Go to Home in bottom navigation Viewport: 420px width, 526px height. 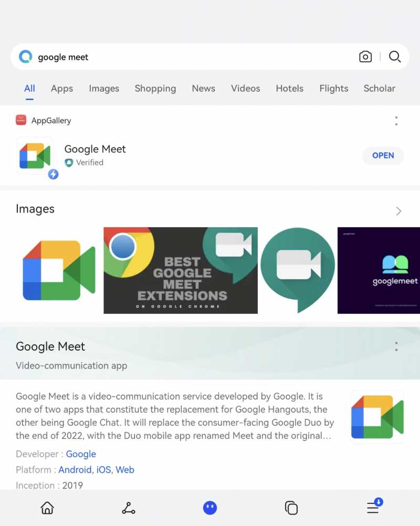47,508
